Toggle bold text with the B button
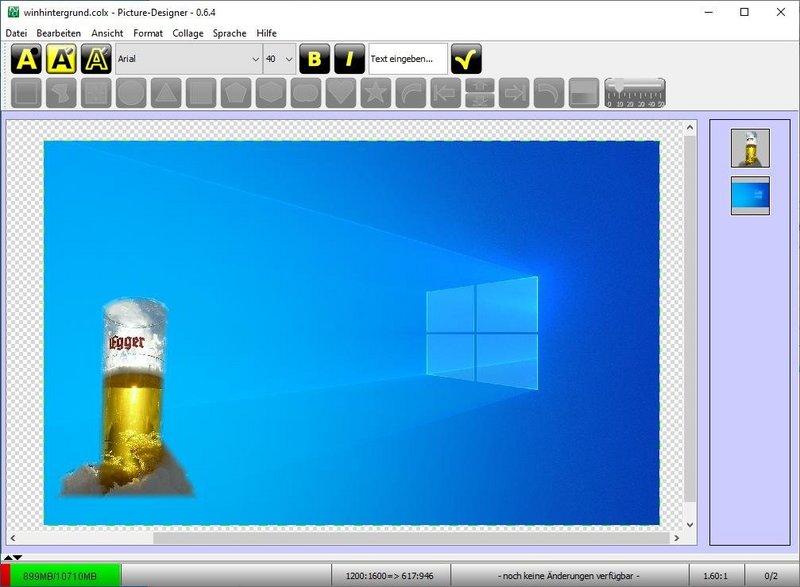Viewport: 800px width, 587px height. coord(314,59)
